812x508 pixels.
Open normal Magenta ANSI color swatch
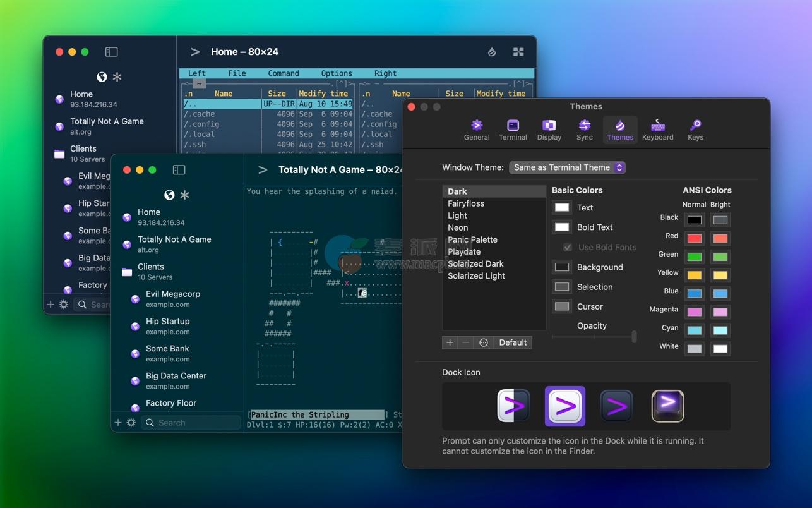click(x=695, y=311)
